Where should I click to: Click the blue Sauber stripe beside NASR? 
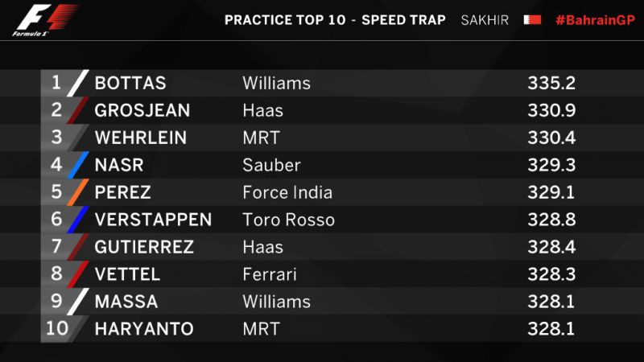[x=77, y=165]
